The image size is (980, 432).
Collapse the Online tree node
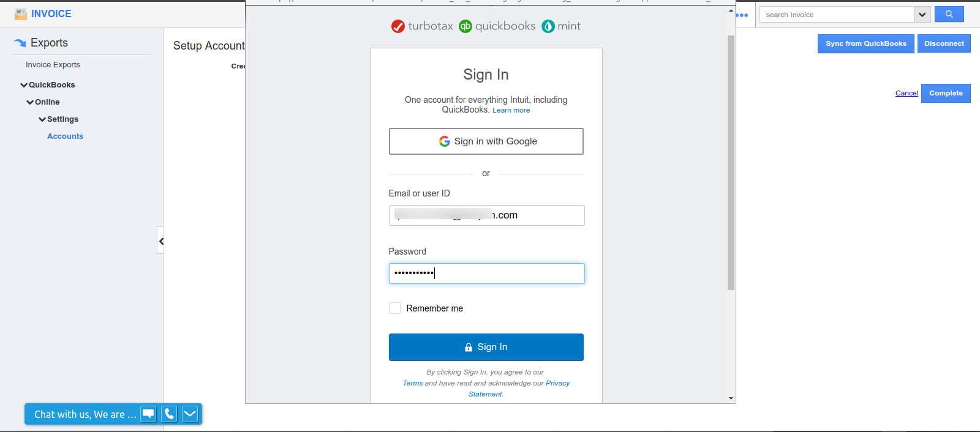(x=29, y=102)
